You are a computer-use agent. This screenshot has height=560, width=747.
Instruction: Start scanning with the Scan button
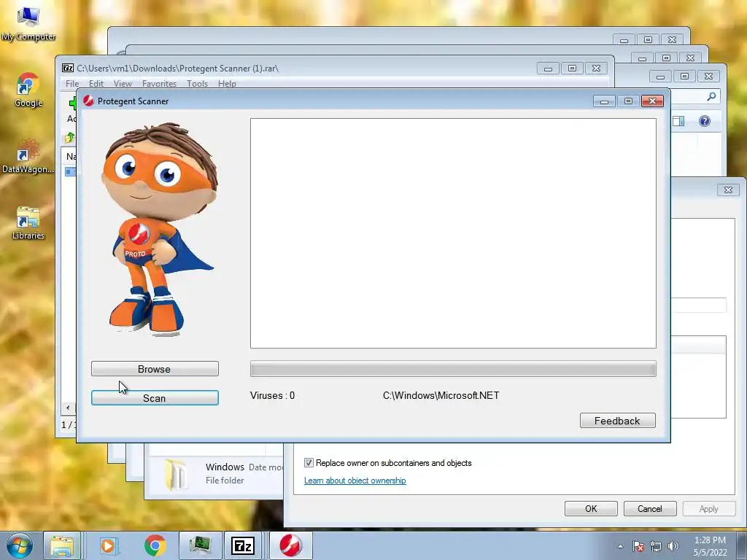click(x=155, y=398)
